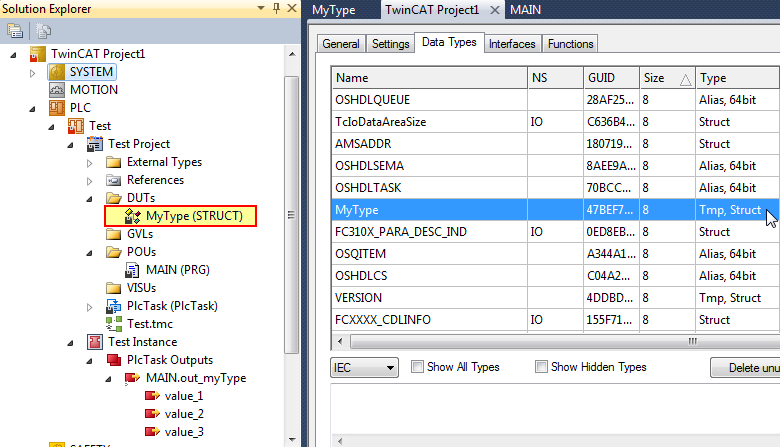Sort by the Type column header

click(x=738, y=78)
